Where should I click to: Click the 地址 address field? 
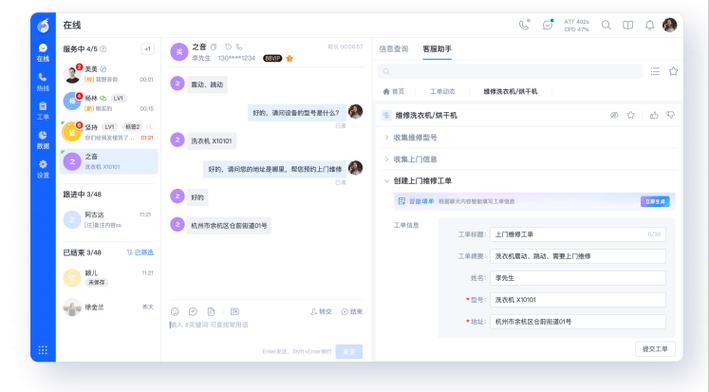578,321
